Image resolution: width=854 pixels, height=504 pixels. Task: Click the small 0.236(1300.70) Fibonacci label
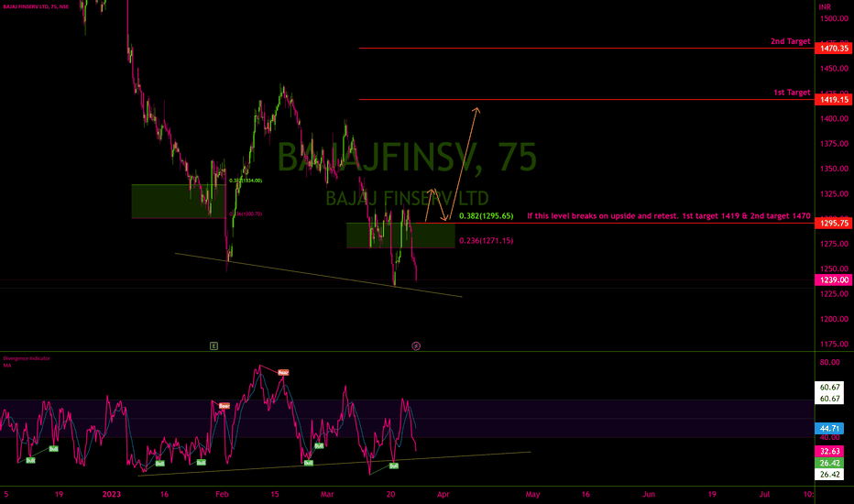(x=246, y=214)
